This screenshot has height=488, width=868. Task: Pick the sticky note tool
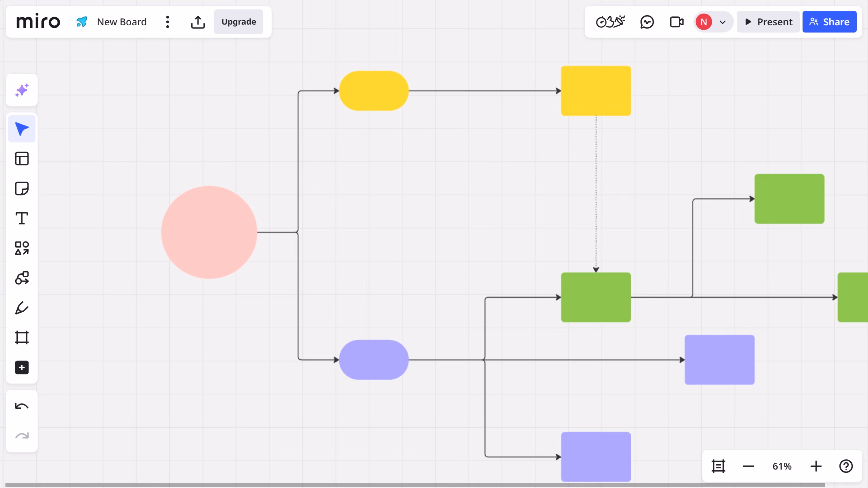(x=22, y=189)
